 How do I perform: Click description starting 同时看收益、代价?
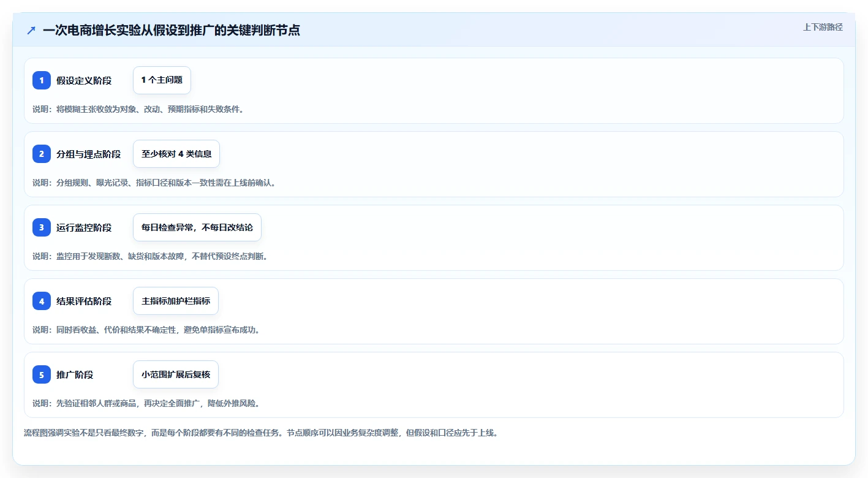click(146, 330)
